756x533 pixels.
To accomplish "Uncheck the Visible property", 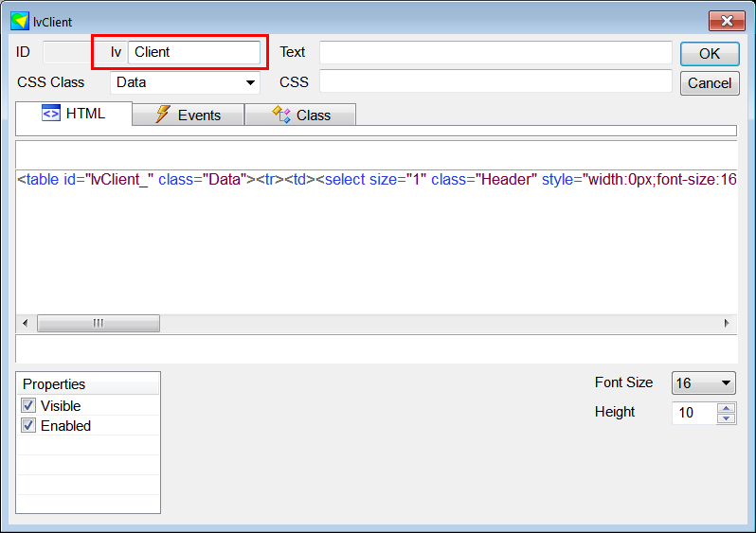I will coord(28,405).
